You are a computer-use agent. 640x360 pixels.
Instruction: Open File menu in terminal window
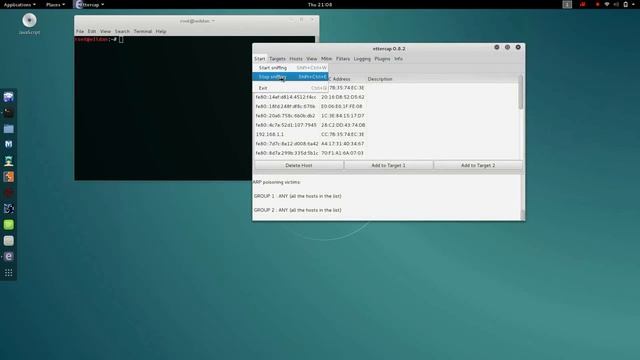point(80,31)
